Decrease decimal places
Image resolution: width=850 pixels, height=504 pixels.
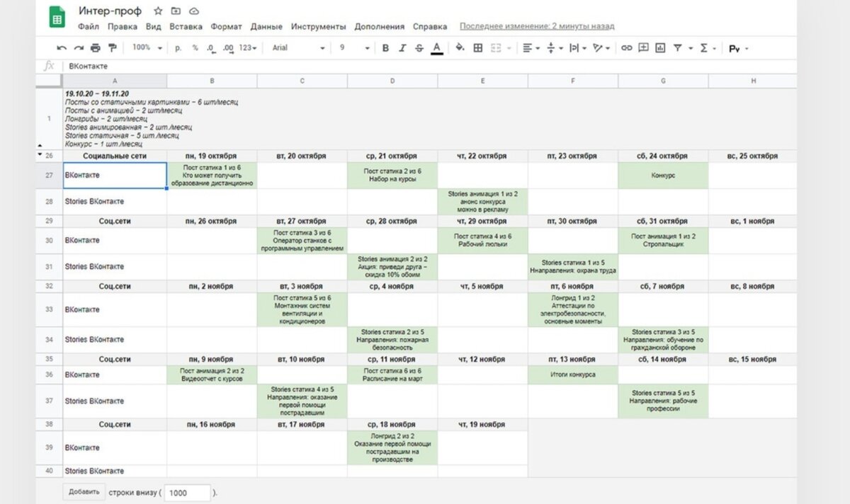(x=211, y=48)
